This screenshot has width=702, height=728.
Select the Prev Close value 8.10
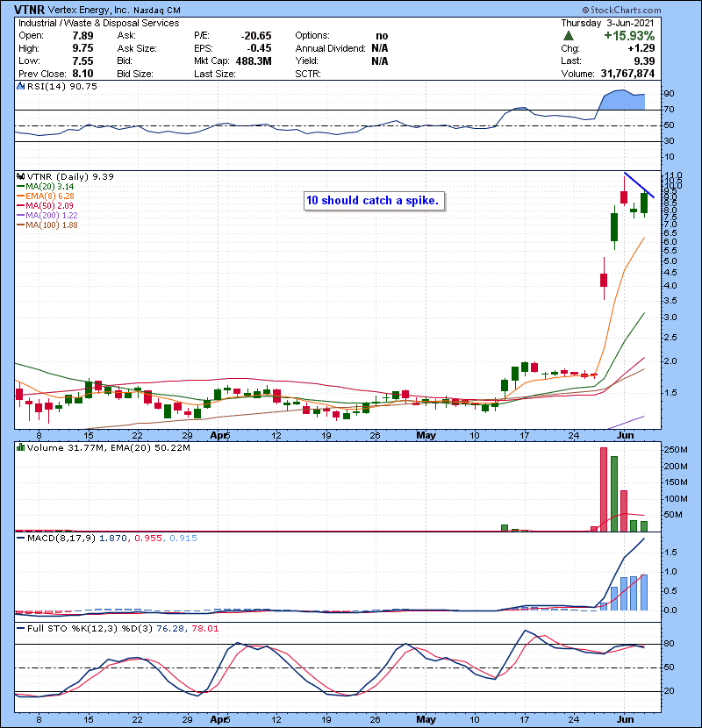tap(82, 74)
